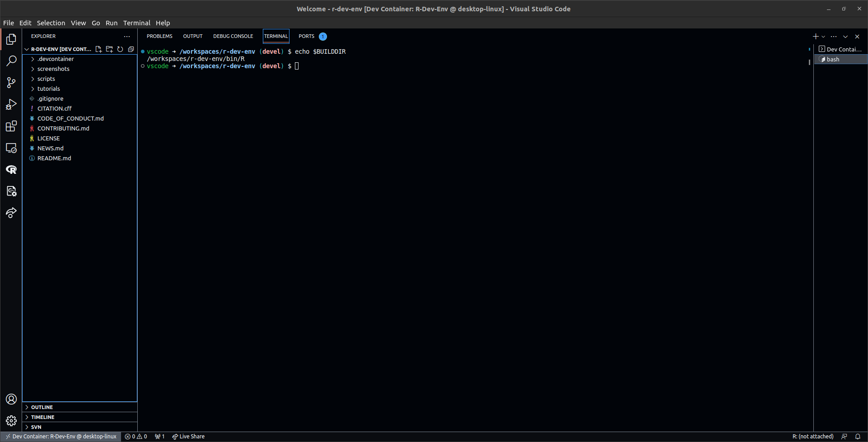Select the bash terminal instance
This screenshot has height=442, width=868.
click(x=841, y=59)
